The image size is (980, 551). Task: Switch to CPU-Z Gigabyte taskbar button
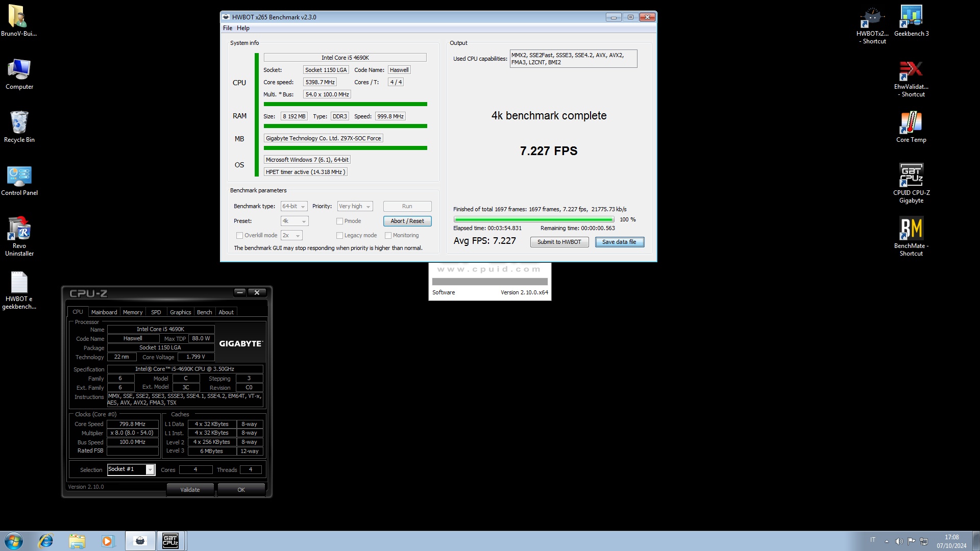click(170, 541)
